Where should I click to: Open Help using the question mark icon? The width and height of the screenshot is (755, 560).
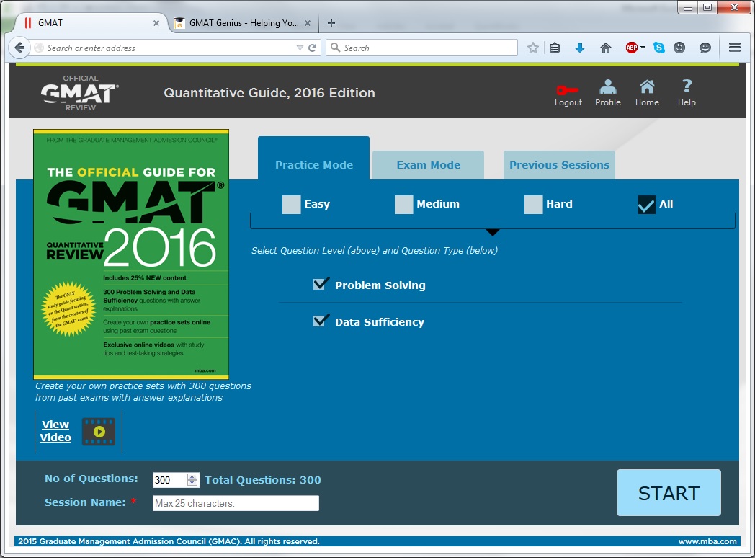pyautogui.click(x=686, y=88)
